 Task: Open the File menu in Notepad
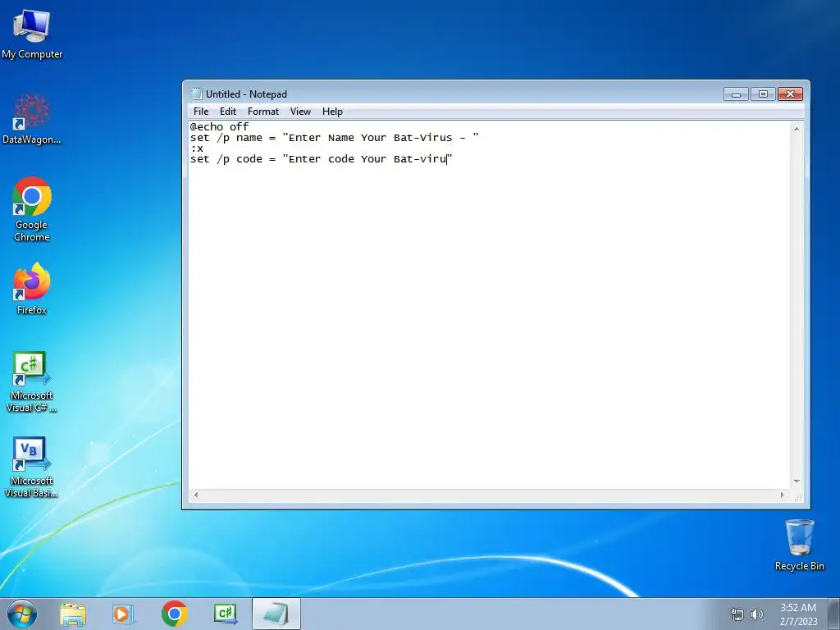(201, 112)
